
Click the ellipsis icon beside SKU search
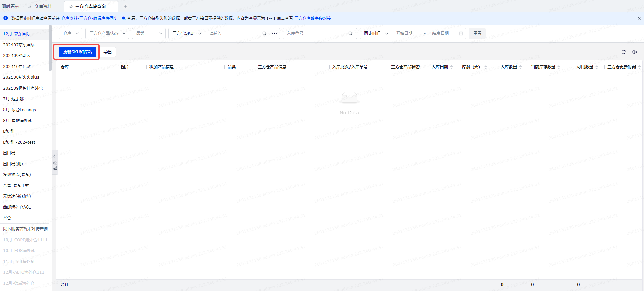(x=275, y=33)
